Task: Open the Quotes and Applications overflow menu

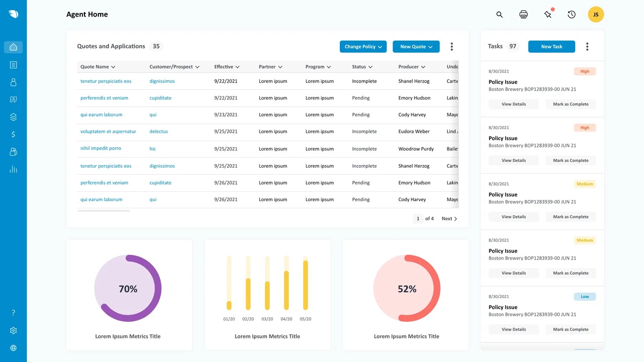Action: [451, 46]
